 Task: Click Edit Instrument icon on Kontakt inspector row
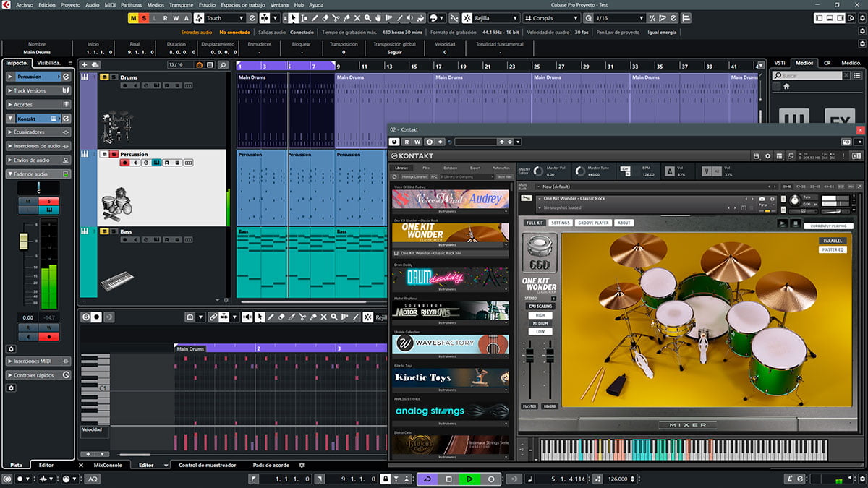[x=66, y=118]
